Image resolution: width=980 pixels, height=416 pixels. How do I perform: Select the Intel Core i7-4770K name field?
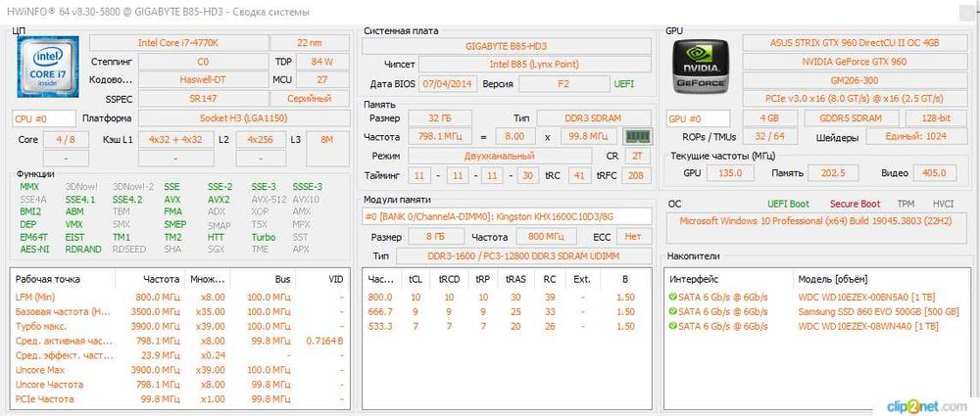coord(178,43)
